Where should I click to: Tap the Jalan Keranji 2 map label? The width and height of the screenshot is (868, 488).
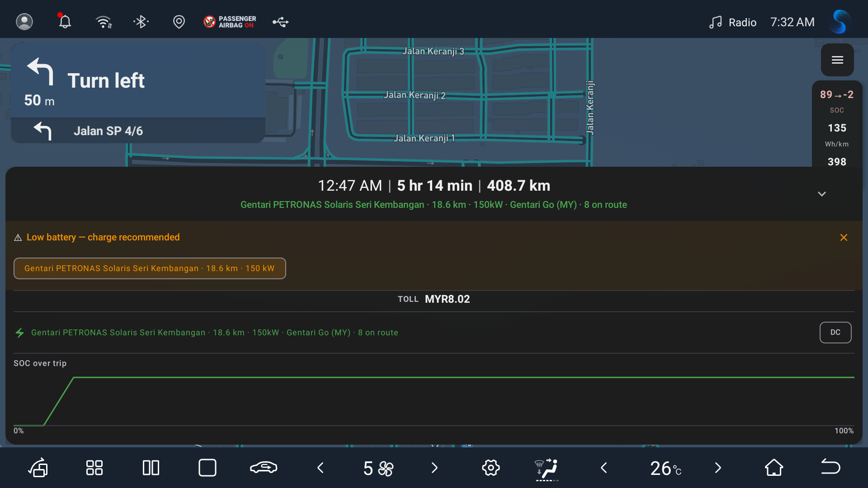[x=415, y=95]
